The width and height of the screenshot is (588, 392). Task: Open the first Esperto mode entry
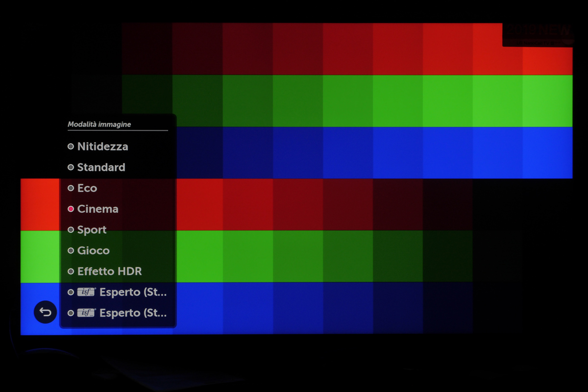tap(132, 293)
